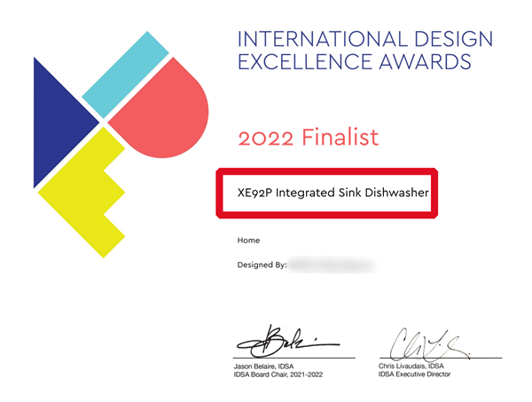Click the 2022 Finalist heading
532x402 pixels.
click(x=308, y=138)
